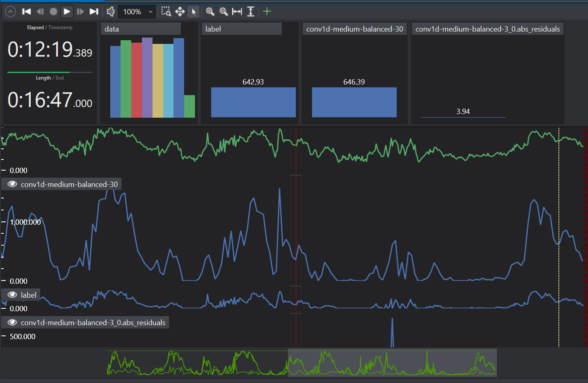Select the Elapsed time mode label

coord(35,27)
